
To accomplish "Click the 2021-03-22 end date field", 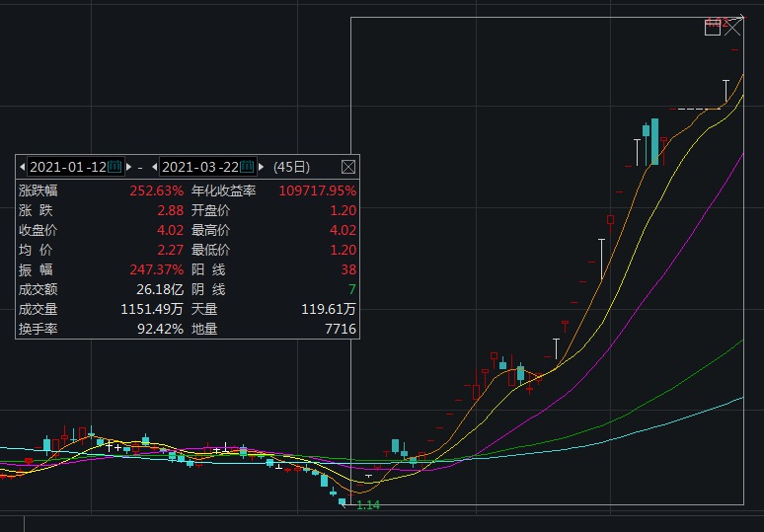I will pos(199,167).
